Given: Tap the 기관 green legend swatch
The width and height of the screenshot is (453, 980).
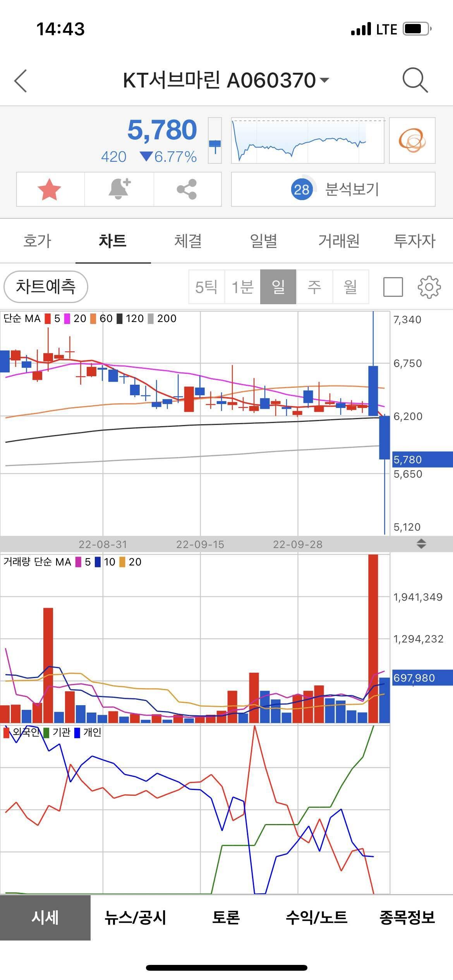Looking at the screenshot, I should click(x=46, y=732).
